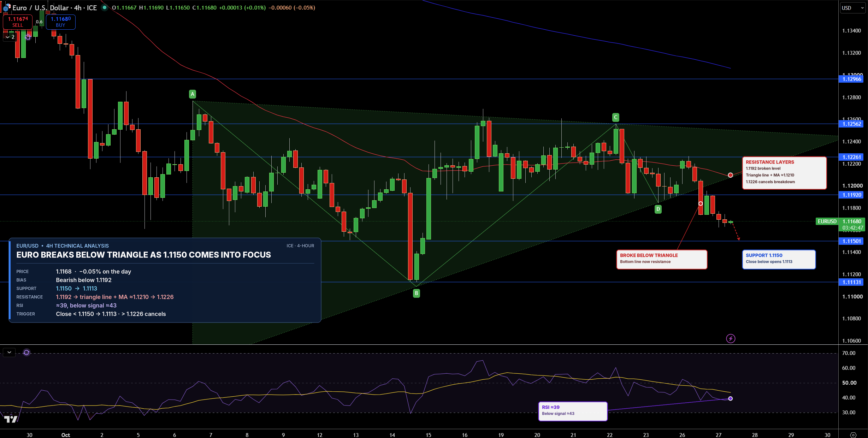Click the Euro / U.S. Dollar symbol title
The width and height of the screenshot is (868, 438).
click(x=55, y=7)
